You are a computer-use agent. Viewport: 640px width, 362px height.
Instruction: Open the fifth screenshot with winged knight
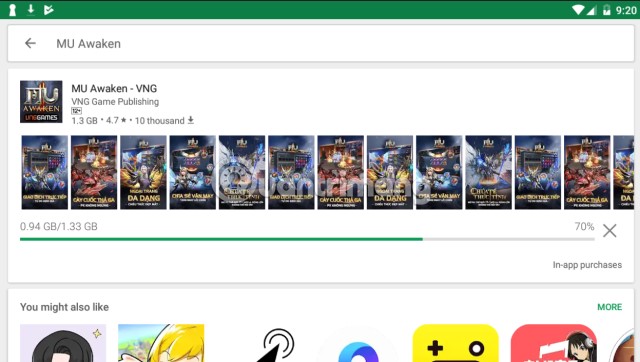tap(242, 172)
